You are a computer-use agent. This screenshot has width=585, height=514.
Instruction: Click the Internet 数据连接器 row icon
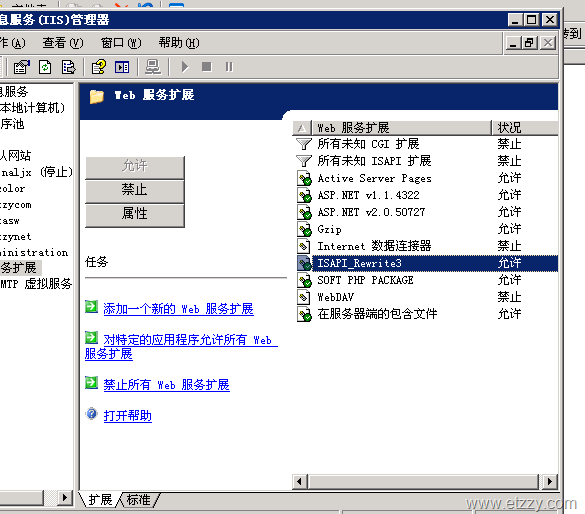click(x=303, y=246)
